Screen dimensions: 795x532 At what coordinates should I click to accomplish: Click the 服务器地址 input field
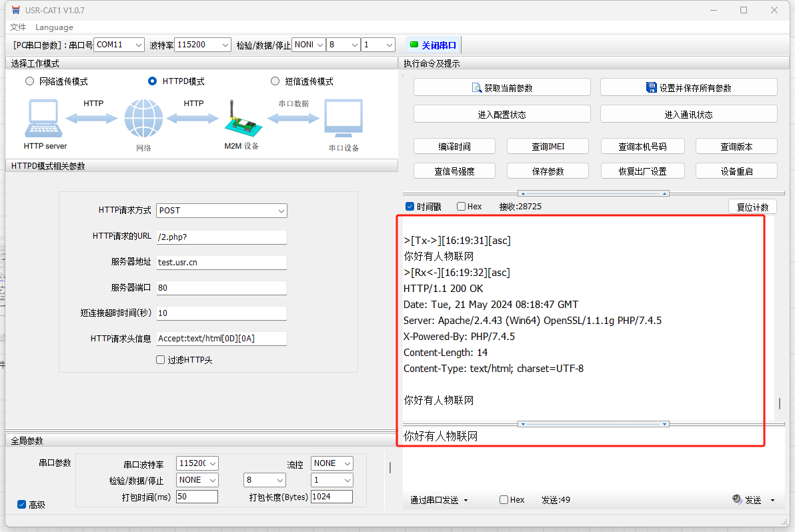click(221, 263)
